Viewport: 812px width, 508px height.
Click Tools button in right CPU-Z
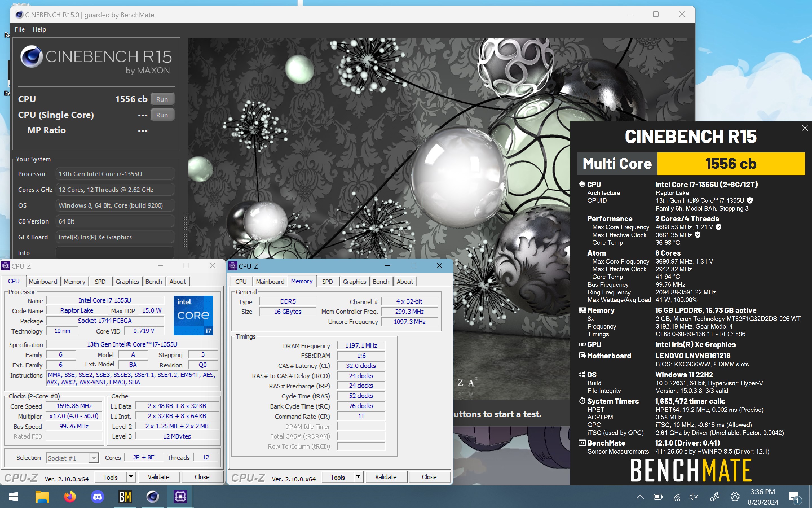337,477
